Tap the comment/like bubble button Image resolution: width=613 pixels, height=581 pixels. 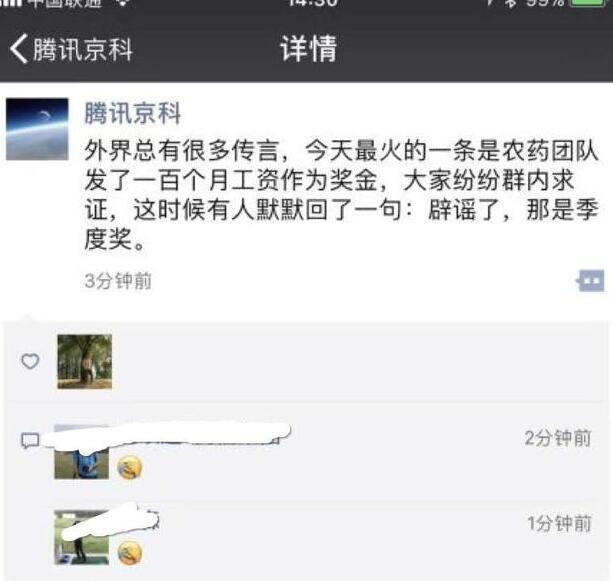[591, 281]
